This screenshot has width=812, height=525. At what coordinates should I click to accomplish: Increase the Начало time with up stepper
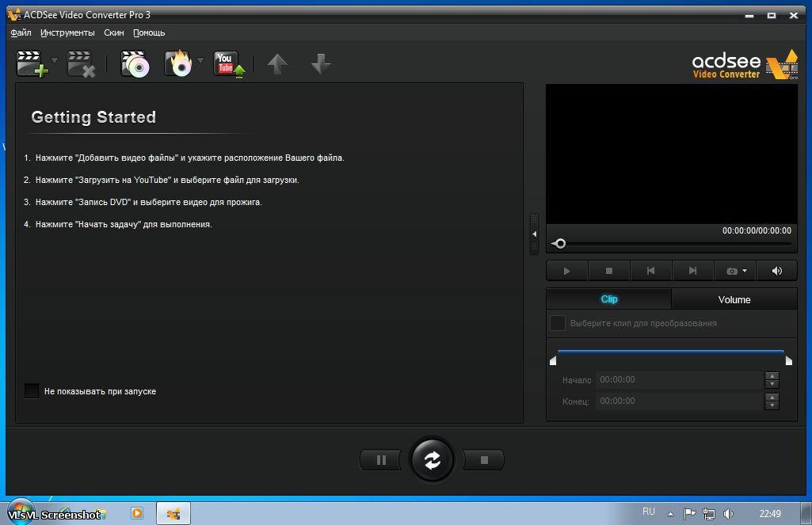coord(772,376)
